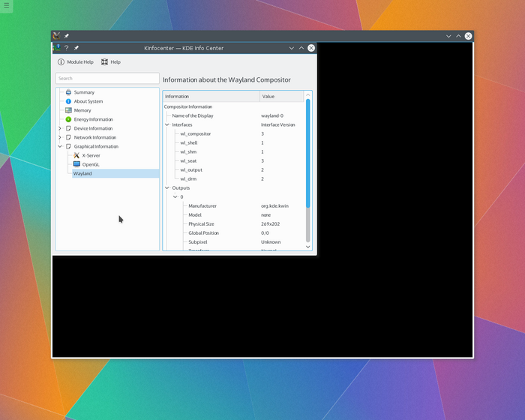Screen dimensions: 525x420
Task: Click the Summary icon in sidebar
Action: click(67, 92)
